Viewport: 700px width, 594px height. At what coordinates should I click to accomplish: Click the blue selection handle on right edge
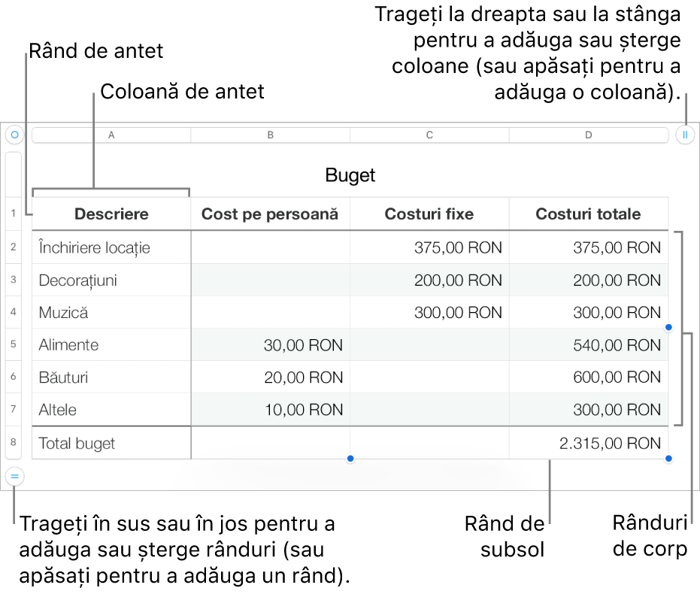point(668,327)
